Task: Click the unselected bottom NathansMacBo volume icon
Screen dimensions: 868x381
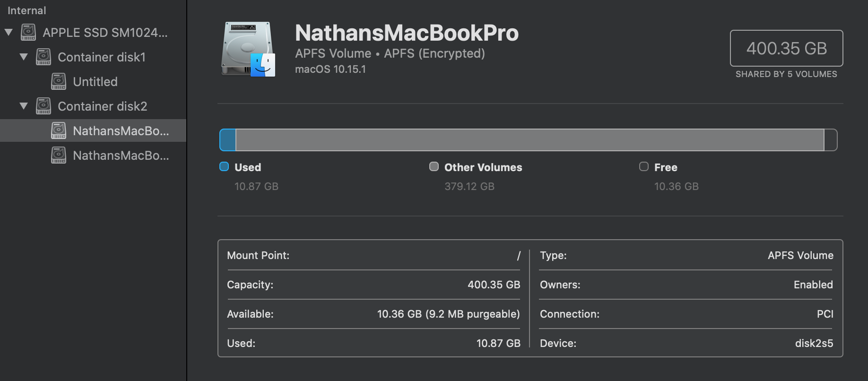Action: pyautogui.click(x=59, y=156)
